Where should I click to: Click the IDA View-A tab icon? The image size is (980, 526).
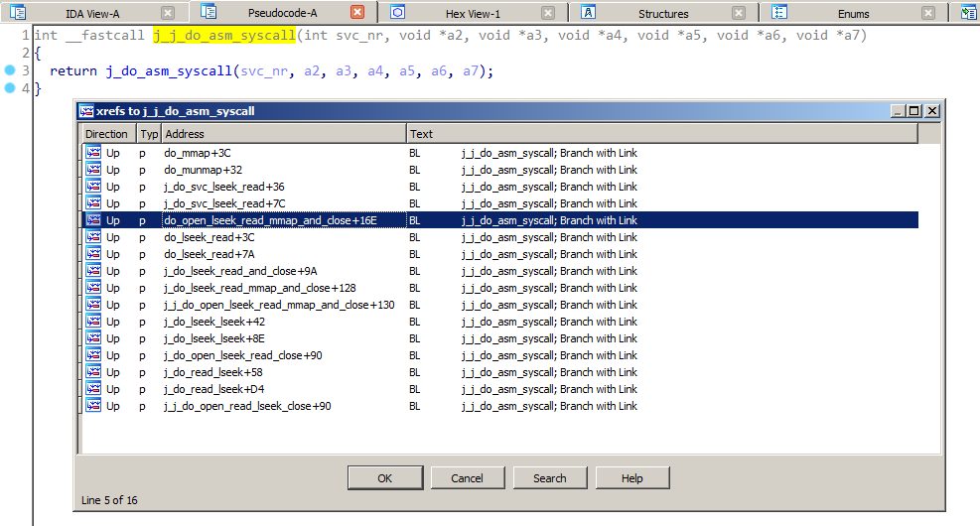(18, 12)
